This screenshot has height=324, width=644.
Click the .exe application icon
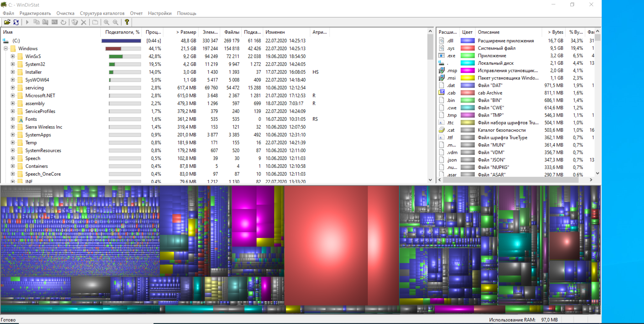(x=442, y=56)
